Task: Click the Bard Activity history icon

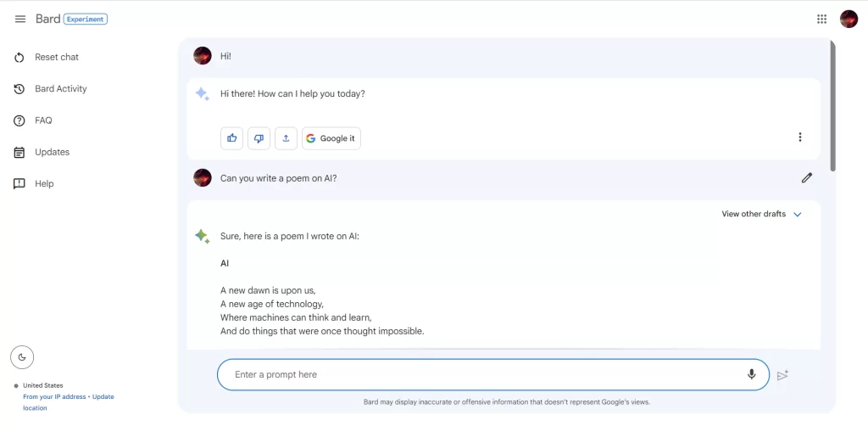Action: pos(19,88)
